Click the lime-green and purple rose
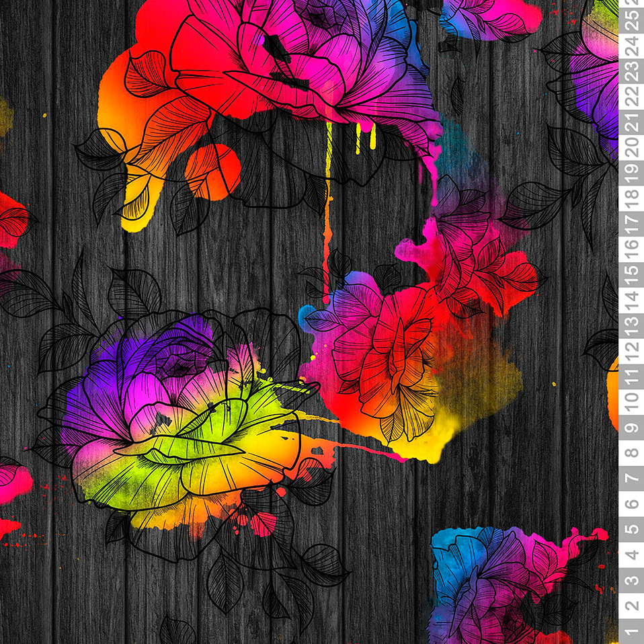 175,417
